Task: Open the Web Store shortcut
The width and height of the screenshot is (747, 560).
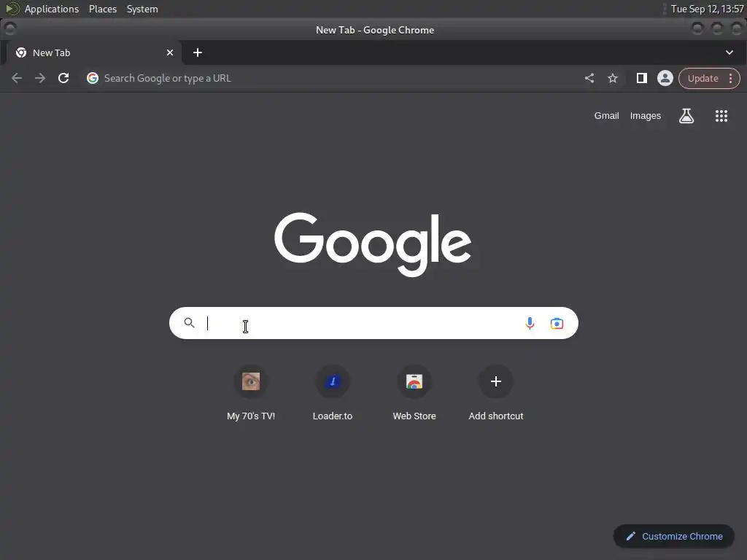Action: [414, 393]
